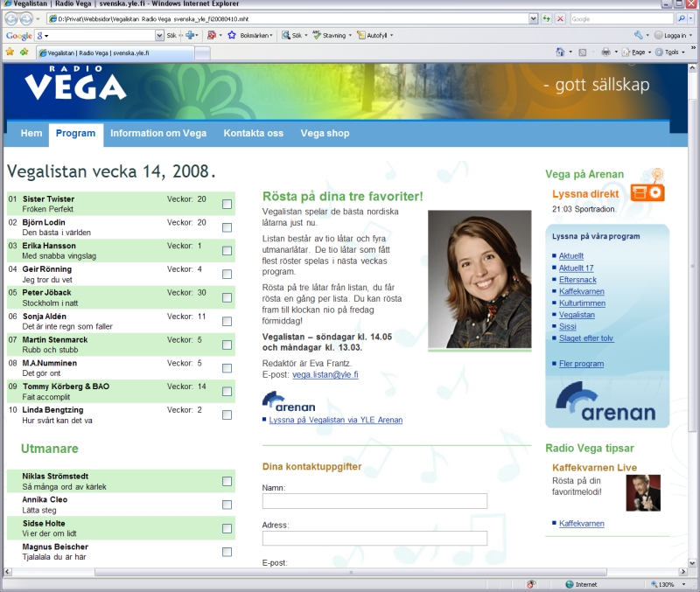Email vega.listan@yle.fi link

point(325,374)
